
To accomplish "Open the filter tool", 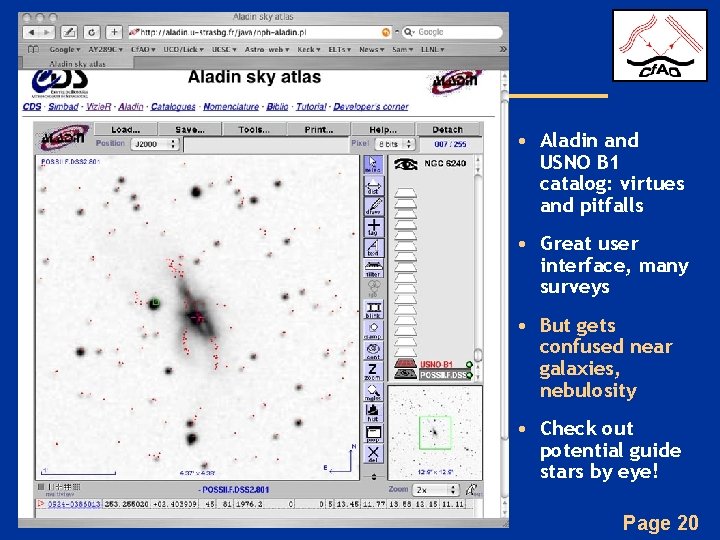I will [x=373, y=269].
